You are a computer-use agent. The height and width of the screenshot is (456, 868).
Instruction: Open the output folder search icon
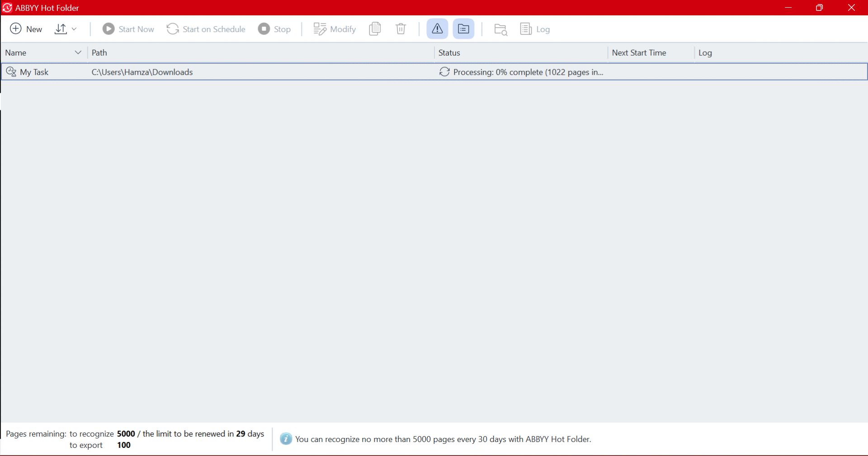tap(500, 29)
